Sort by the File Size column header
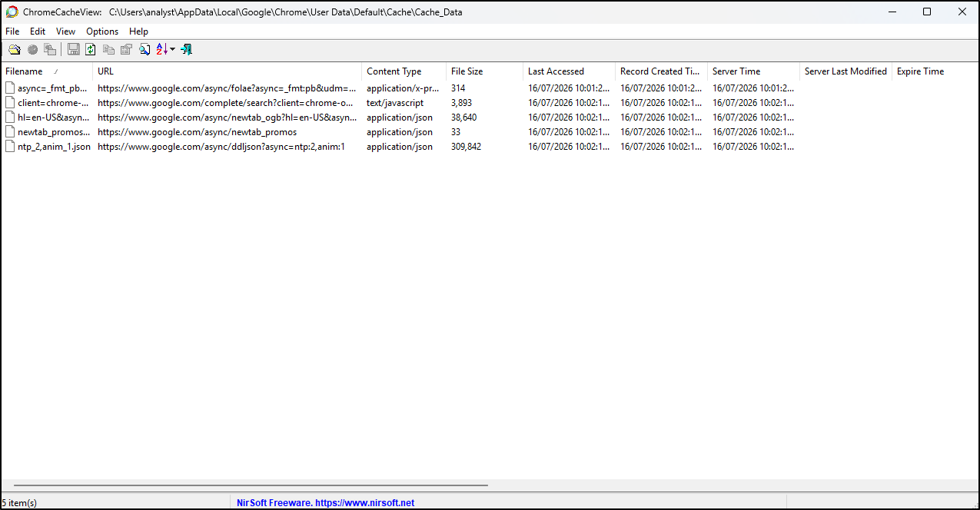Screen dimensions: 980x510 point(485,71)
